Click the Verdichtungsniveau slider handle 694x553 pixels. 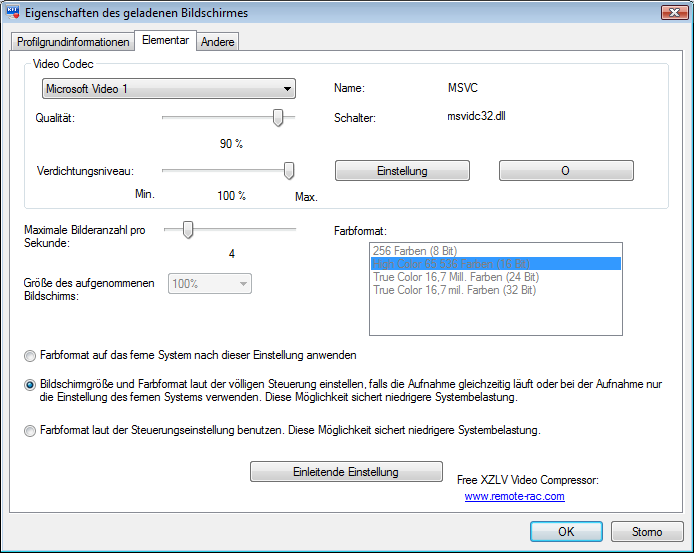pyautogui.click(x=289, y=171)
